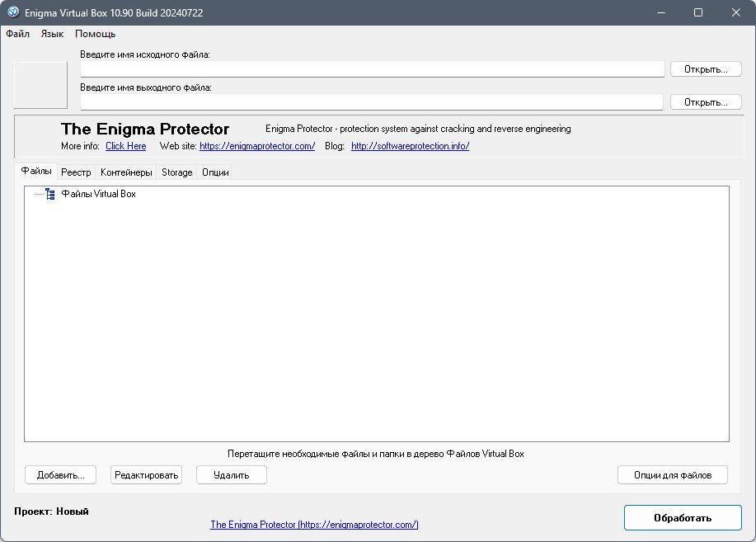This screenshot has height=542, width=756.
Task: Switch to the Реестр tab
Action: [76, 172]
